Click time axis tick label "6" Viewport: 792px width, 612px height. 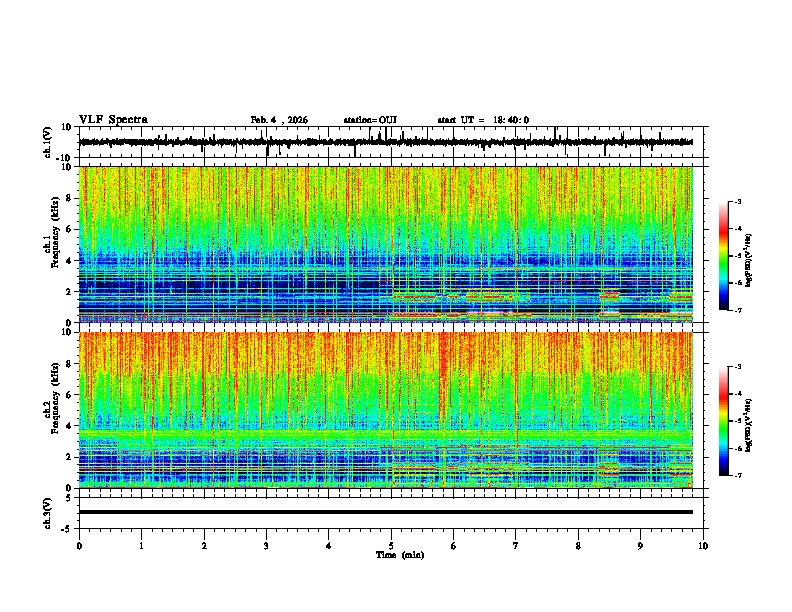(454, 546)
